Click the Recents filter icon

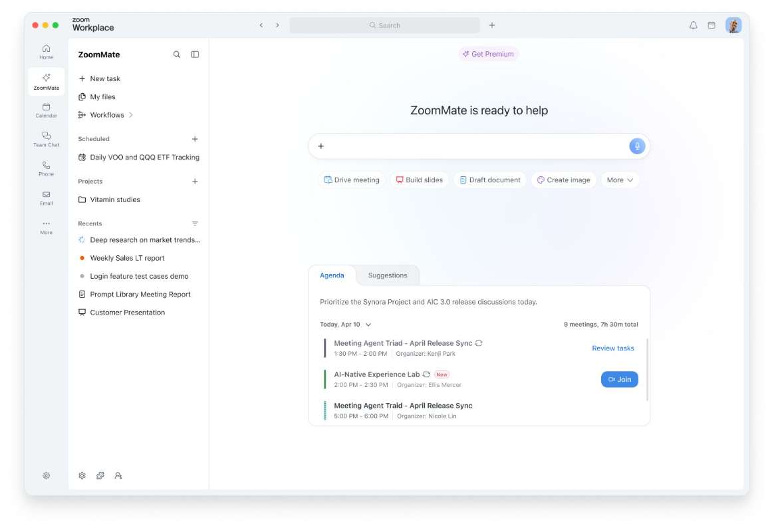pos(195,223)
